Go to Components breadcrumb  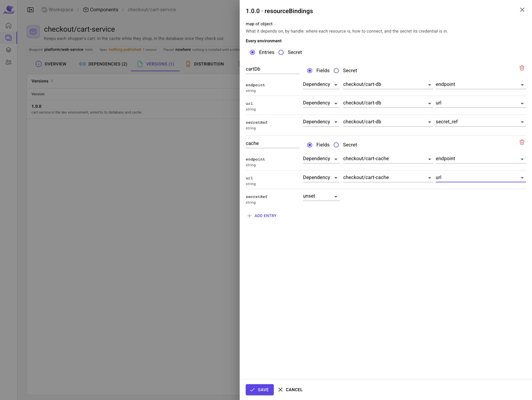coord(100,10)
